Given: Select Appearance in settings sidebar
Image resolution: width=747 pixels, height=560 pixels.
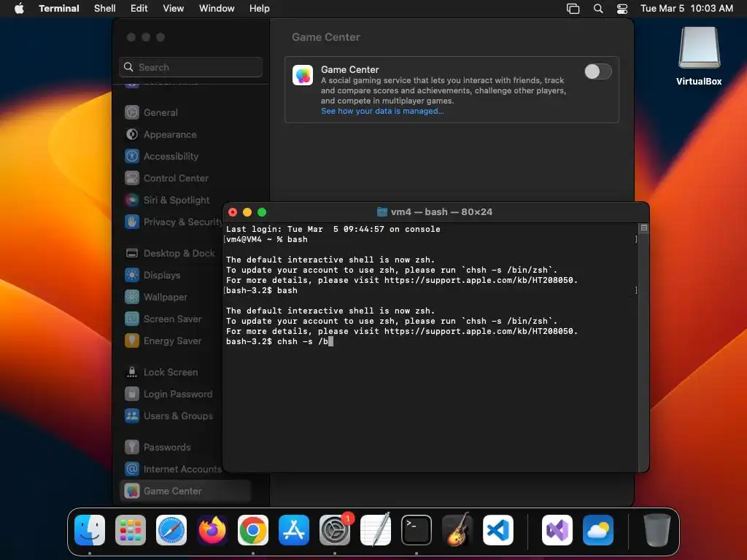Looking at the screenshot, I should pos(185,134).
